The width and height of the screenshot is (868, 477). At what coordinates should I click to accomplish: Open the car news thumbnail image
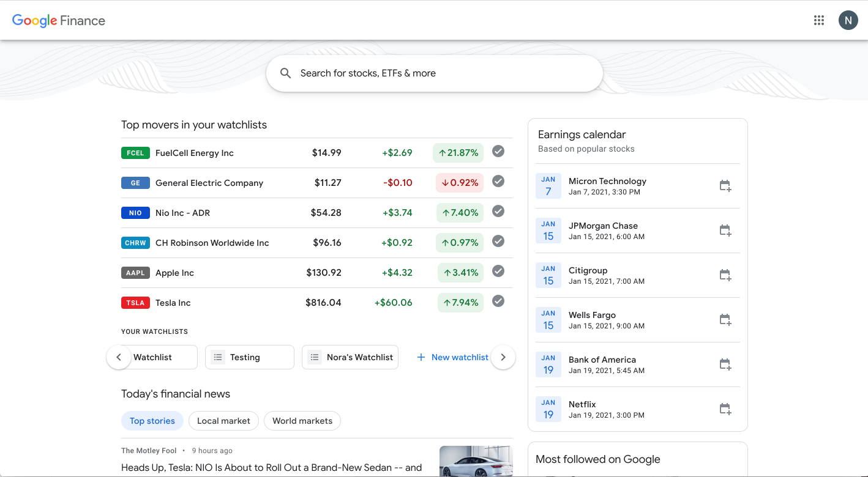pyautogui.click(x=476, y=461)
